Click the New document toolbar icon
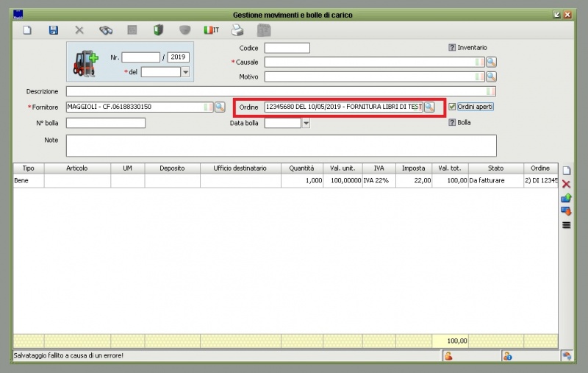The width and height of the screenshot is (588, 373). (27, 30)
